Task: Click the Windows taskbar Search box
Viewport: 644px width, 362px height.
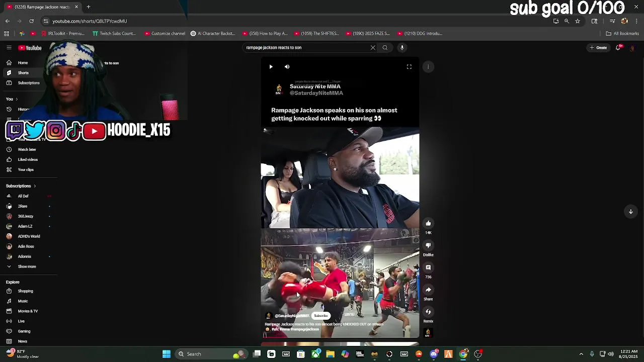Action: click(211, 354)
